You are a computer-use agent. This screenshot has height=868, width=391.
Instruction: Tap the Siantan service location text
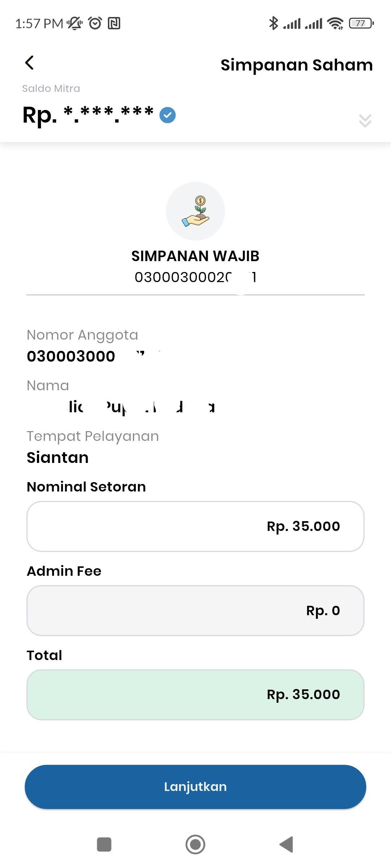58,458
